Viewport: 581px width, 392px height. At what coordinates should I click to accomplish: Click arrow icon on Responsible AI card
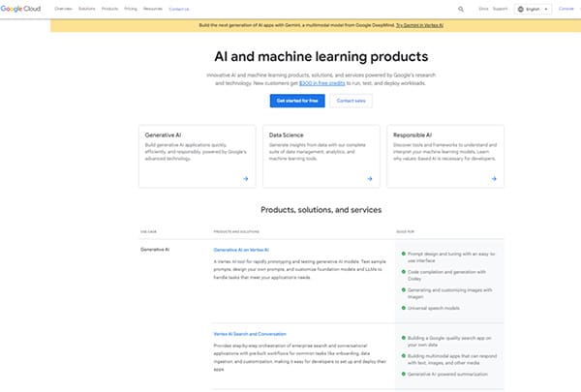pos(494,179)
